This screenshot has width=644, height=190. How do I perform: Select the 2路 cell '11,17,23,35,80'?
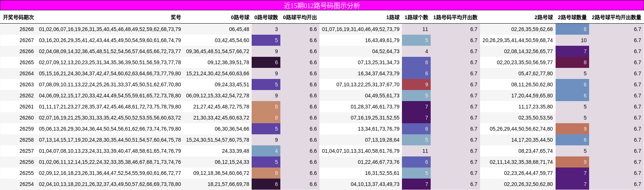click(x=536, y=107)
